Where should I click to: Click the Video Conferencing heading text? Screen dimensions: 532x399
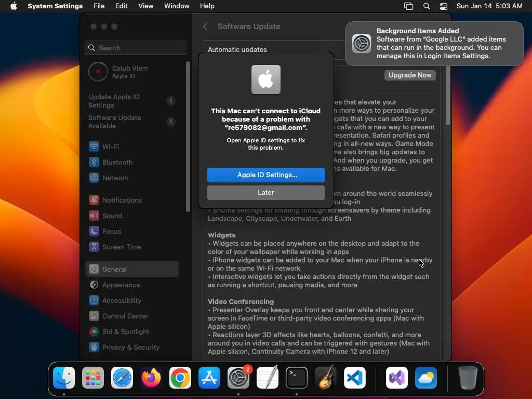pyautogui.click(x=241, y=301)
